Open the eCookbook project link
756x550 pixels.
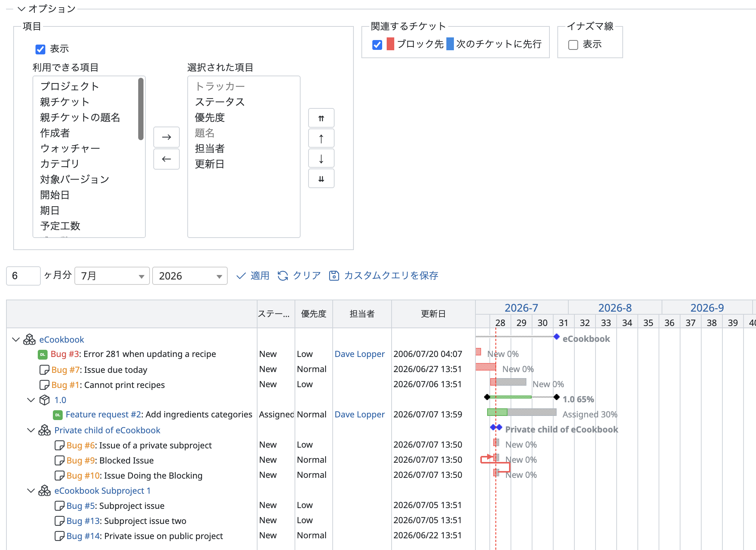tap(62, 339)
